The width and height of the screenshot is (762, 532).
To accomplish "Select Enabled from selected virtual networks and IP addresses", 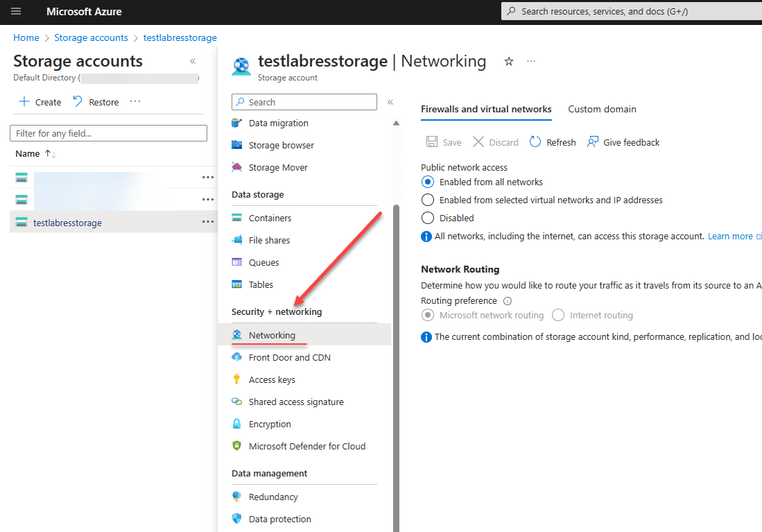I will click(428, 200).
